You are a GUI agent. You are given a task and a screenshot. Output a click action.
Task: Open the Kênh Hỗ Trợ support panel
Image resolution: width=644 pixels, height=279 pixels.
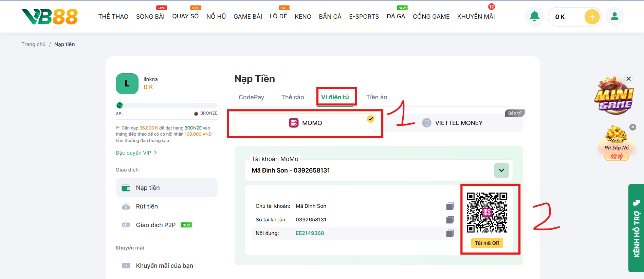coord(636,228)
